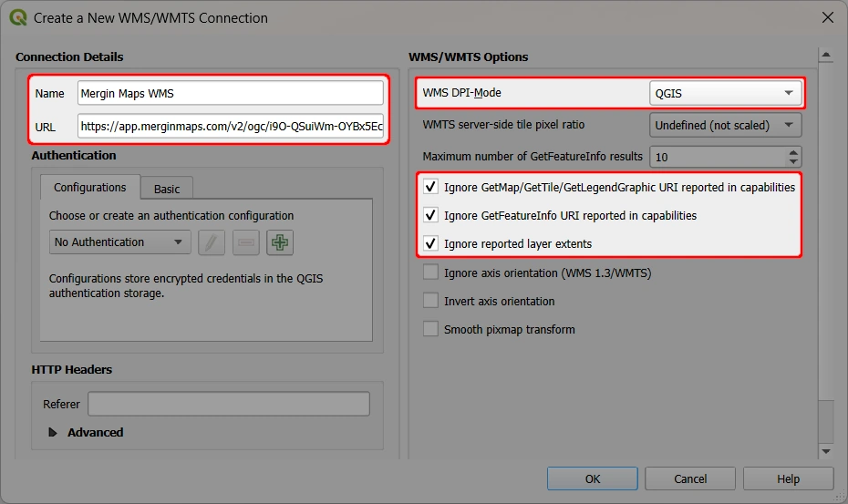The image size is (848, 504).
Task: Click the URL input field
Action: (231, 126)
